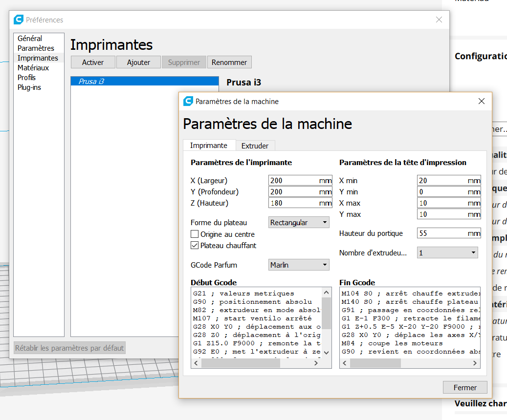This screenshot has width=507, height=420.
Task: Click scroll down arrow in Début Gcode
Action: [x=326, y=353]
